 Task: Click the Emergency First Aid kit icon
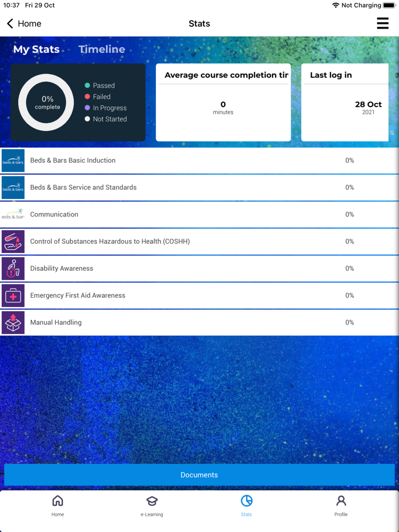coord(13,296)
